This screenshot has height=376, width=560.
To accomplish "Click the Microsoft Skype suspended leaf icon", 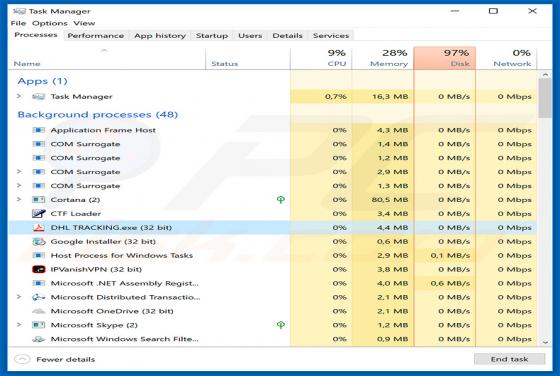I will point(281,325).
